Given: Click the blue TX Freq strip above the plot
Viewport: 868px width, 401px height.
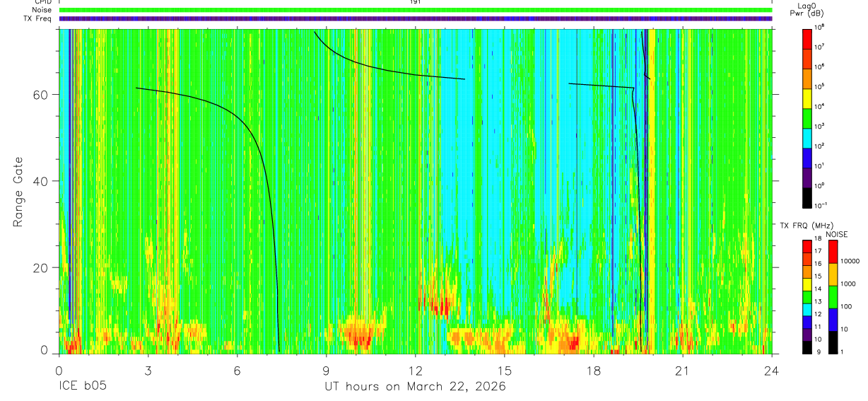Looking at the screenshot, I should coord(416,18).
